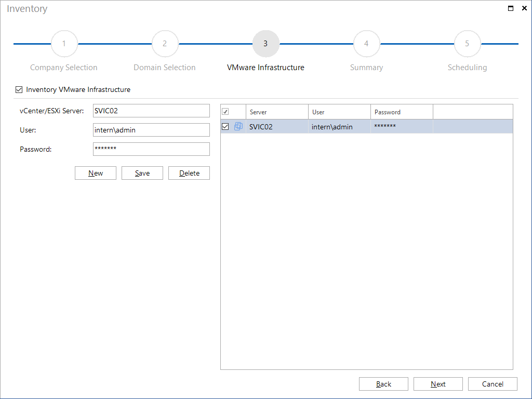The width and height of the screenshot is (532, 399).
Task: Jump to step 4 Summary
Action: 366,44
